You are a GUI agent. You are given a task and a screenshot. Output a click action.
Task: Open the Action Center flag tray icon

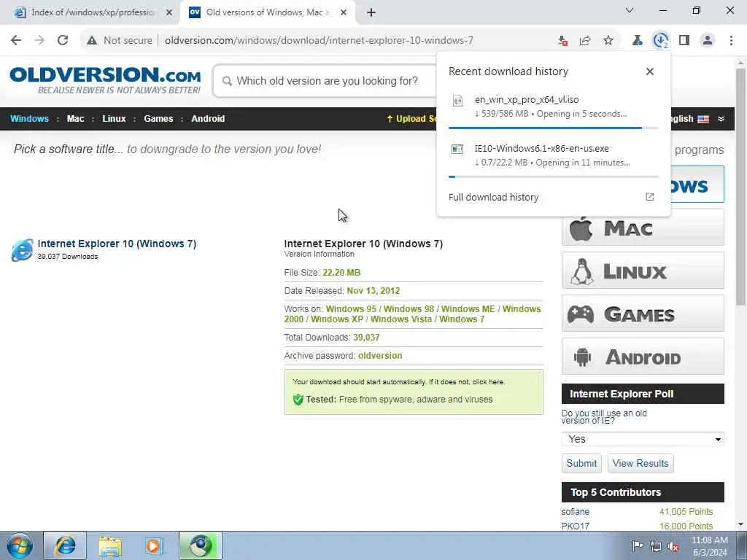pyautogui.click(x=637, y=546)
